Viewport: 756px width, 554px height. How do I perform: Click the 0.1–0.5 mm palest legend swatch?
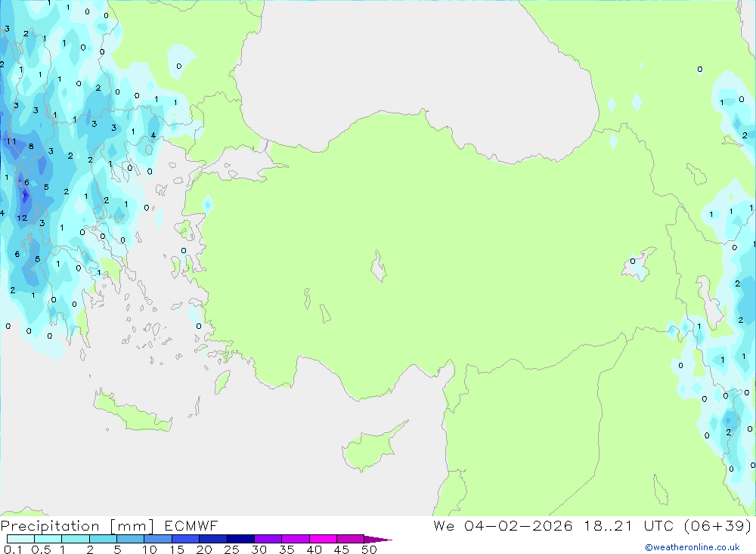coord(20,539)
